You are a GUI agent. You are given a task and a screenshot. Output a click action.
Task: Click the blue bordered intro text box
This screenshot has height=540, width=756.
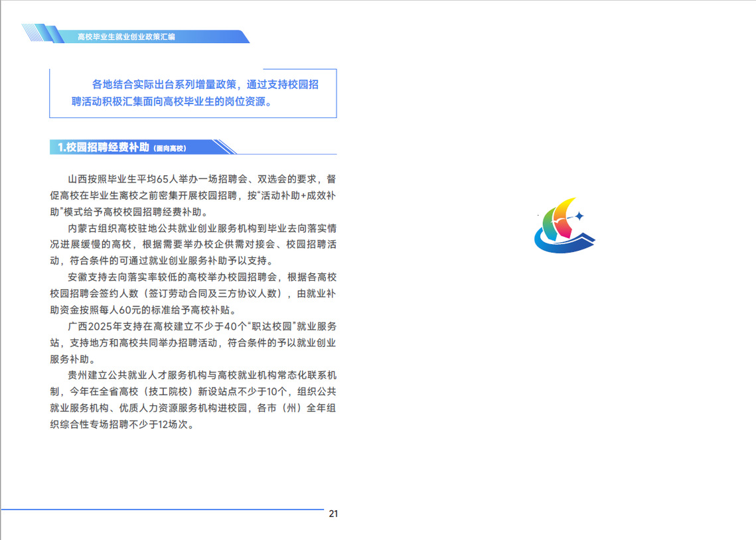[x=192, y=94]
